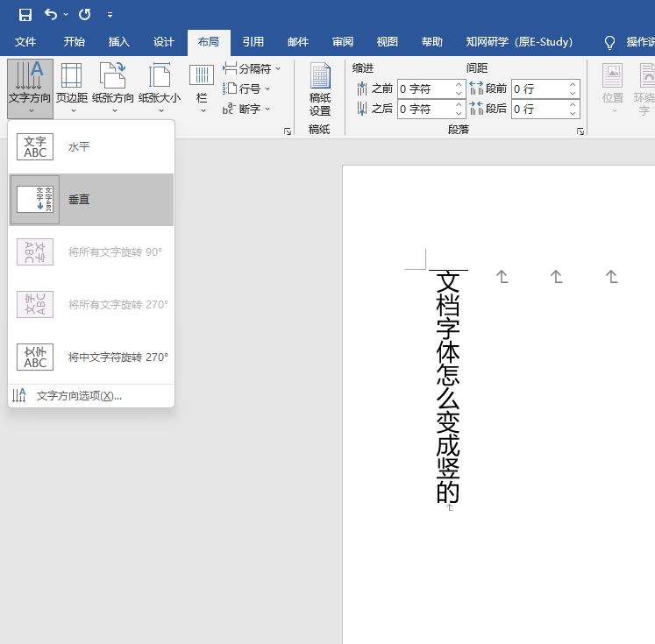
Task: Open 文字方向选项 dialog
Action: pyautogui.click(x=79, y=396)
